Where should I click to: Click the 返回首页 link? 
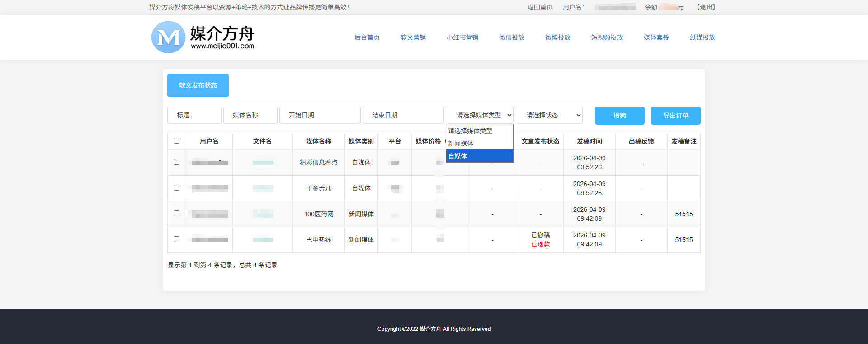540,7
